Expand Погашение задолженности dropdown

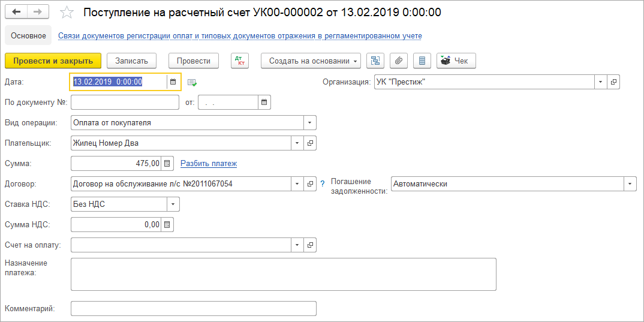coord(630,183)
